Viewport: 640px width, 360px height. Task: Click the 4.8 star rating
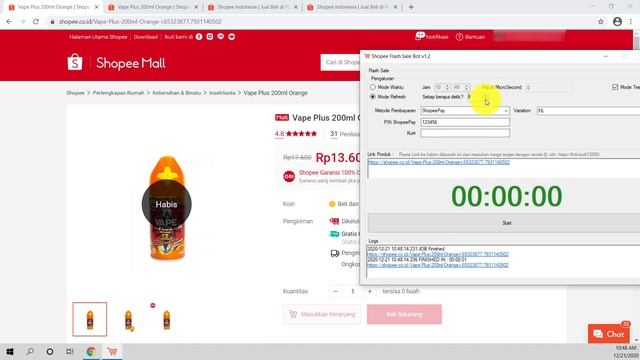296,133
